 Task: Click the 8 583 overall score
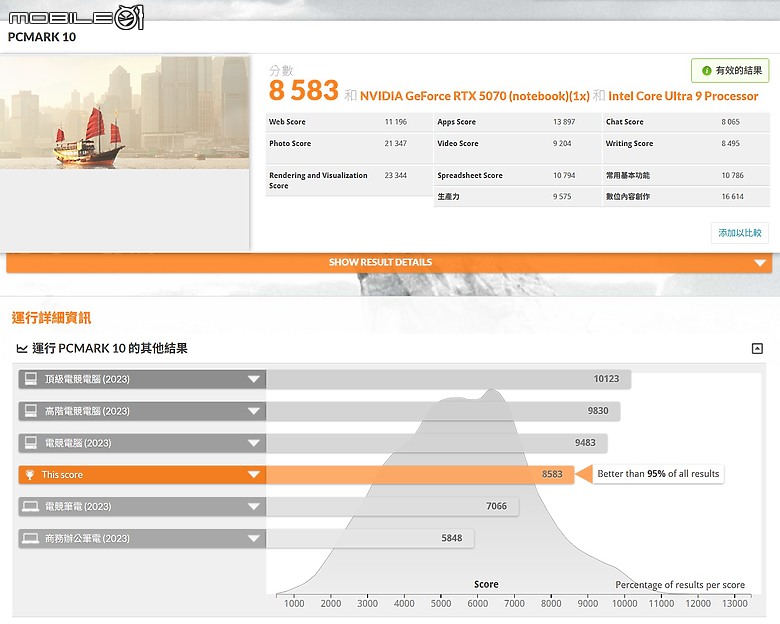click(x=303, y=91)
